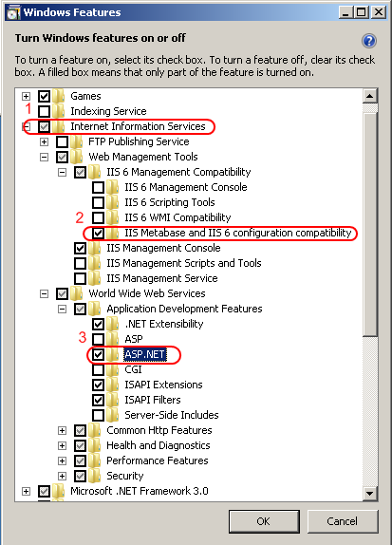This screenshot has height=545, width=392.
Task: Check the IIS 6 WMI Compatibility checkbox
Action: 98,217
